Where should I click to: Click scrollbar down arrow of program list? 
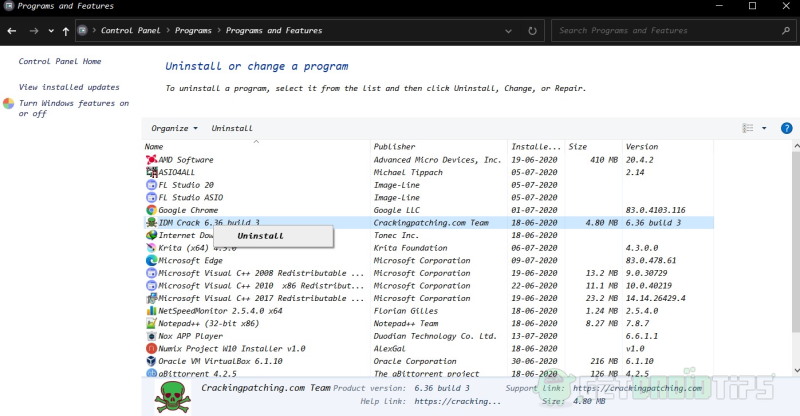(x=796, y=371)
